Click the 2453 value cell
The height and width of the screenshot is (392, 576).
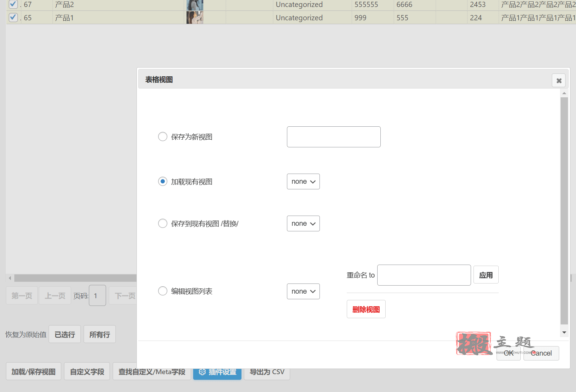(x=483, y=5)
